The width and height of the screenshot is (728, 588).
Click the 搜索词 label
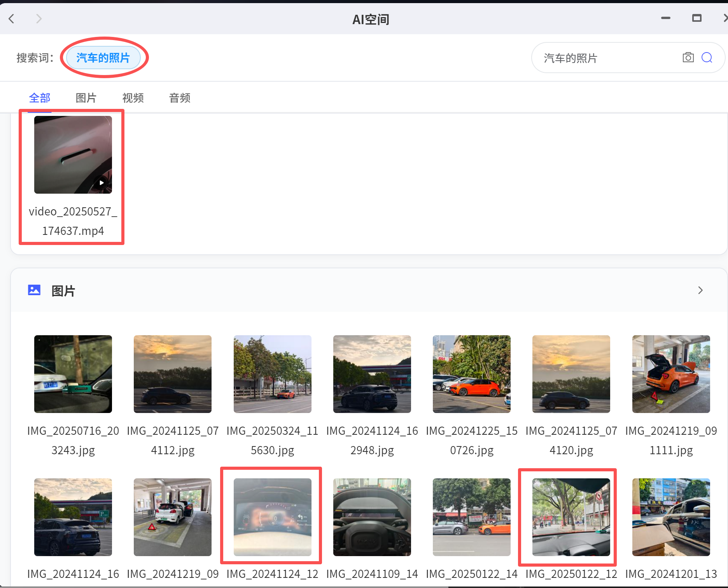(x=35, y=58)
